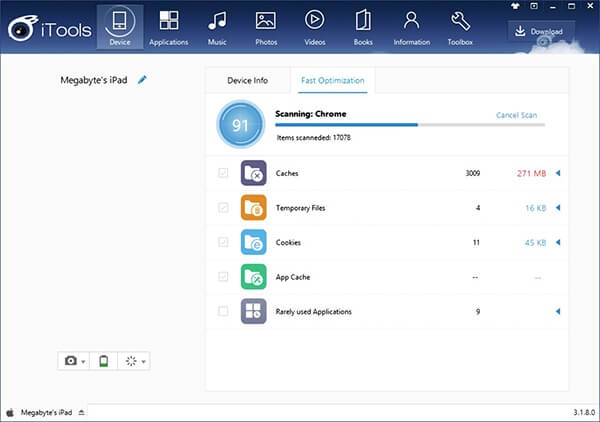Image resolution: width=600 pixels, height=422 pixels.
Task: Click the Temporary Files folder icon
Action: 253,208
